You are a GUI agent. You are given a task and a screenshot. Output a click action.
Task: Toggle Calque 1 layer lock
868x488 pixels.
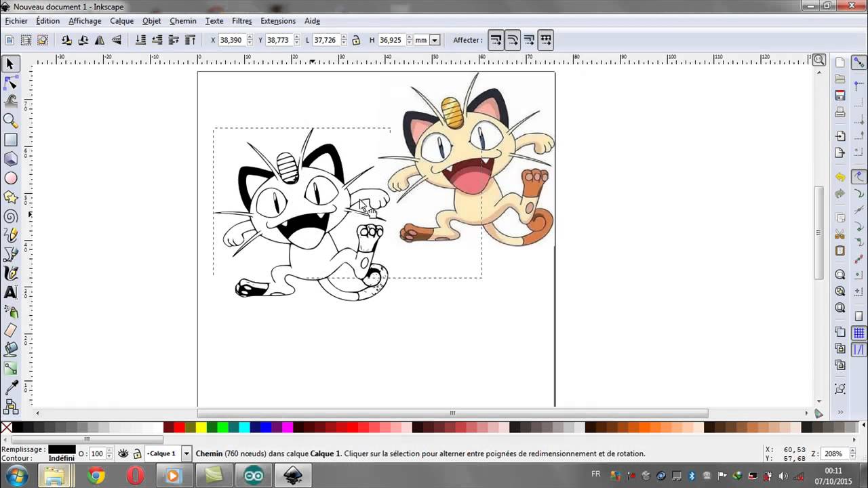[137, 453]
